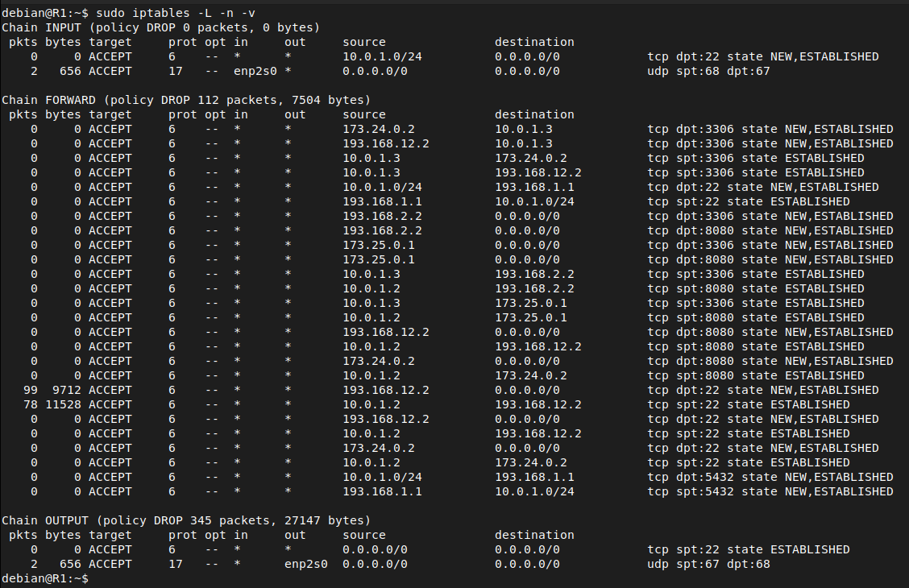Click the target column header in OUTPUT chain
Viewport: 909px width, 588px height.
110,535
